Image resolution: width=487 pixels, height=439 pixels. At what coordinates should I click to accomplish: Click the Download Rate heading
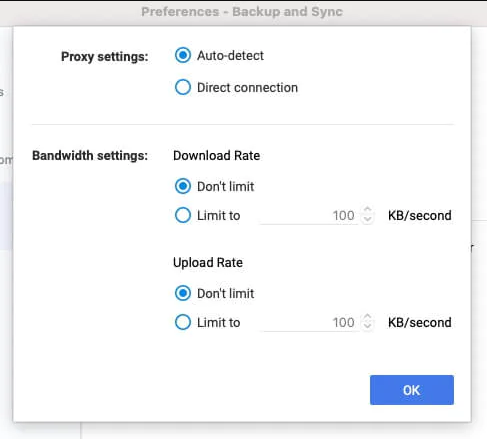(x=217, y=156)
